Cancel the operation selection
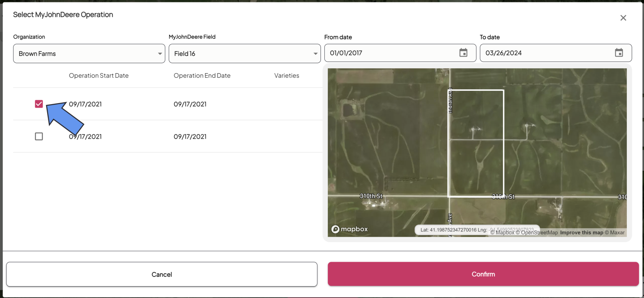Viewport: 644px width, 298px height. 162,274
